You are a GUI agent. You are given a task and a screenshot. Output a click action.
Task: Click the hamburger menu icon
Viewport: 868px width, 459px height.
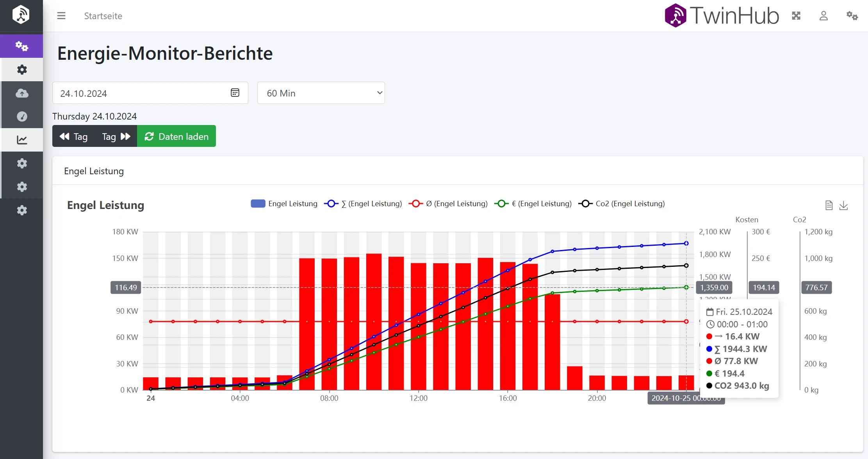61,16
